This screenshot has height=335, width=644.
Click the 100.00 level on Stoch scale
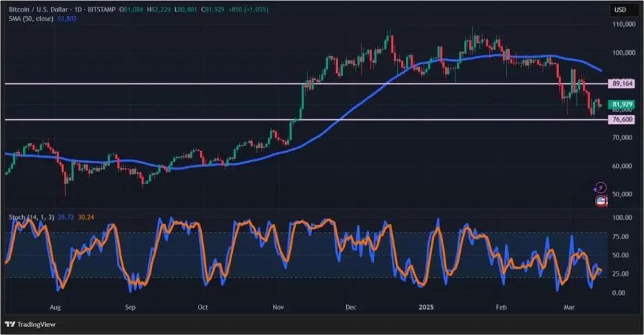click(x=622, y=218)
